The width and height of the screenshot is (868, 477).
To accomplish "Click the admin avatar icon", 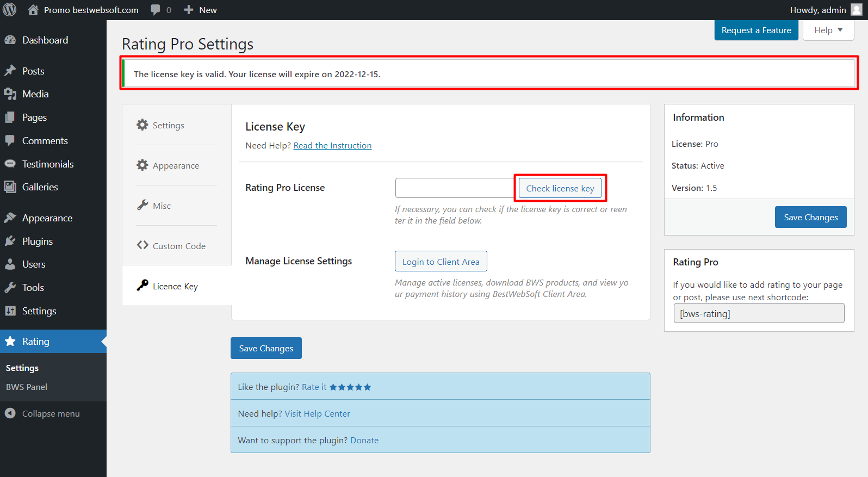I will (857, 10).
